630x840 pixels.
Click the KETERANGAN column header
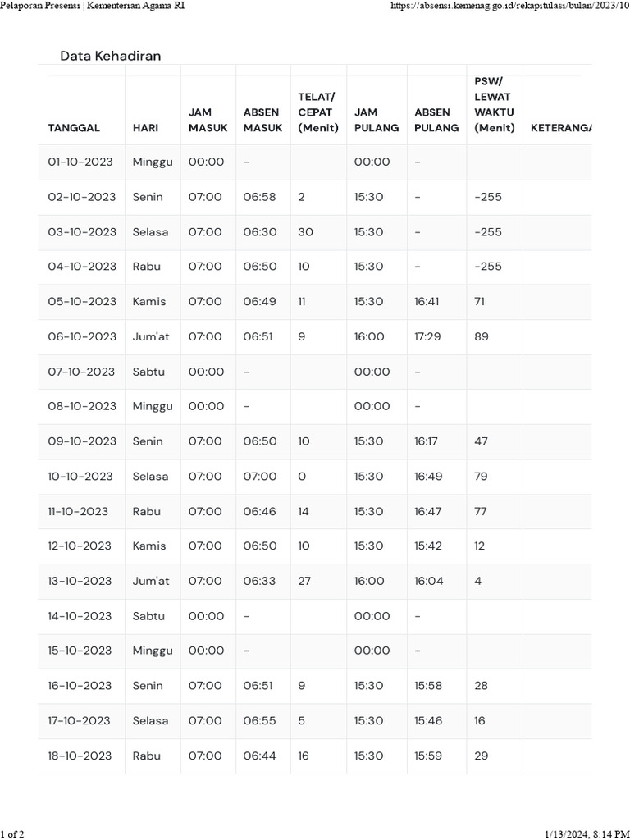tap(561, 128)
